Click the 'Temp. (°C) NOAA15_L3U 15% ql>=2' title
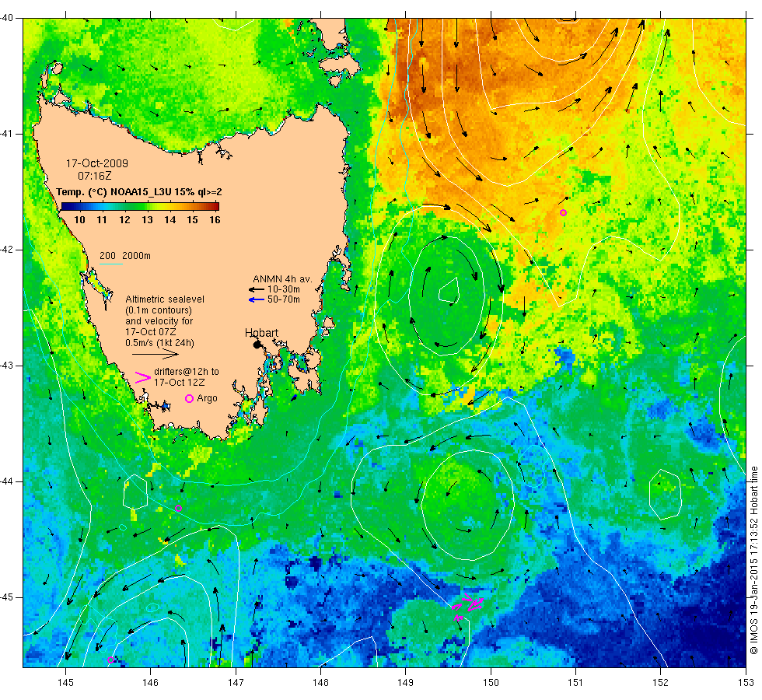Viewport: 762px width, 700px height. pos(139,191)
